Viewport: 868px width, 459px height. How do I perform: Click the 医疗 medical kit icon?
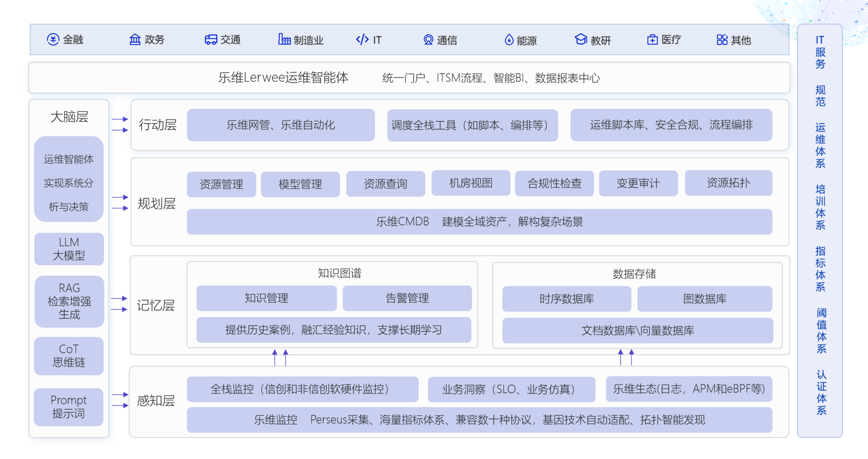(x=652, y=40)
